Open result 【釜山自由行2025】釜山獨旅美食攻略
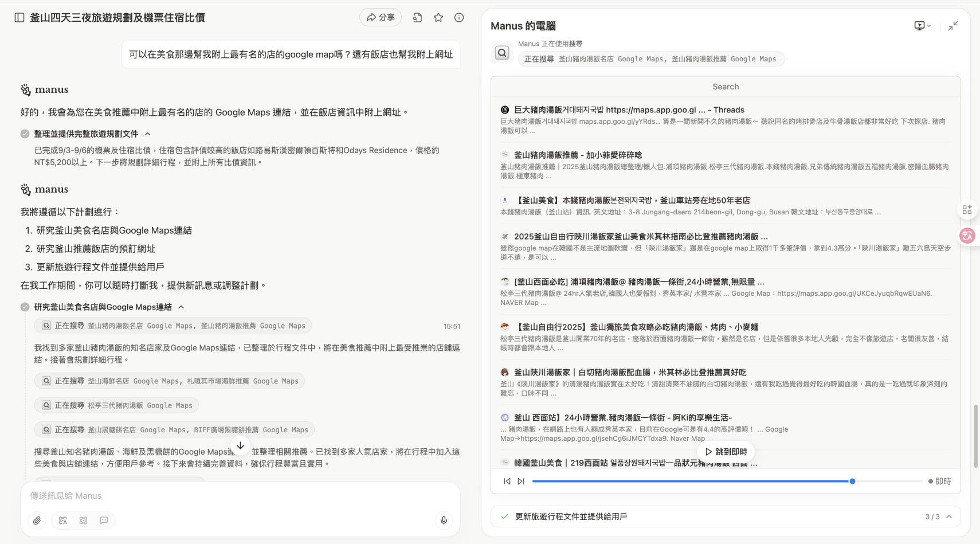Viewport: 980px width, 544px height. click(636, 327)
